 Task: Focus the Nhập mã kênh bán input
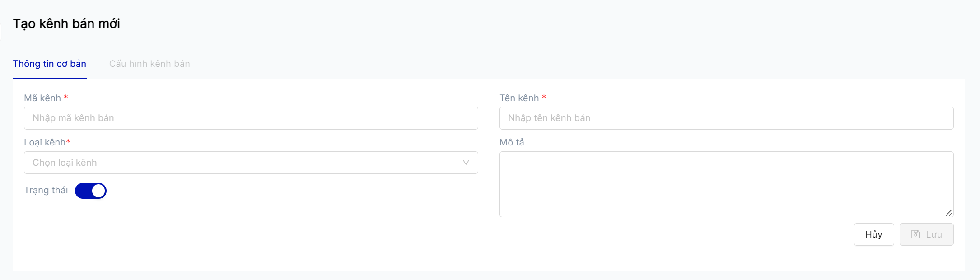point(251,118)
